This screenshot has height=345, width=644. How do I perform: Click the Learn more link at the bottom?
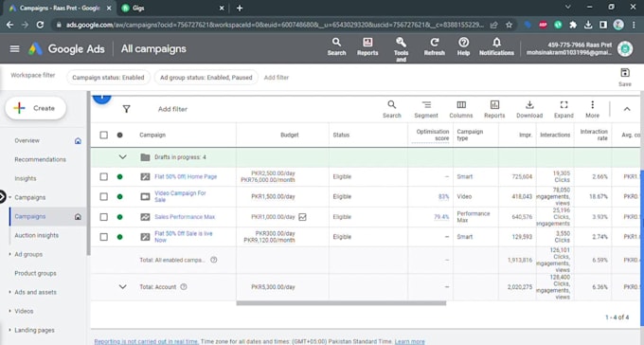coord(409,341)
